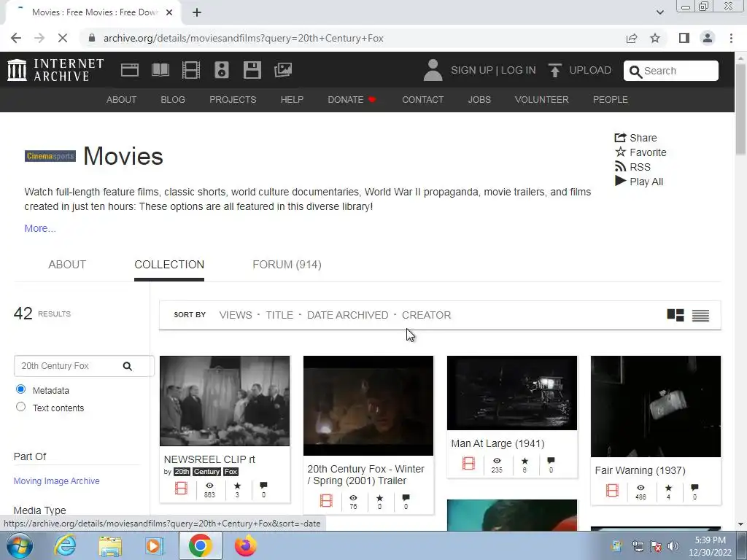Toggle Chrome side panel
This screenshot has width=747, height=560.
pyautogui.click(x=684, y=38)
